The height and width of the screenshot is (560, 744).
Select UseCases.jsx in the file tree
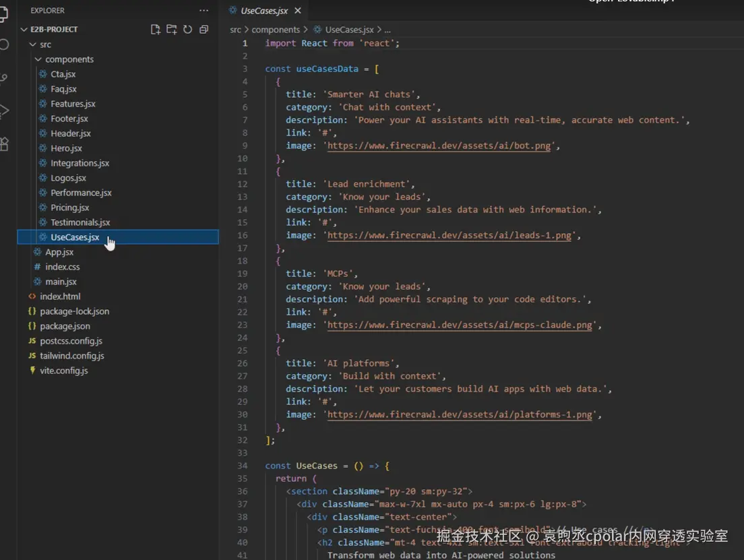coord(118,237)
